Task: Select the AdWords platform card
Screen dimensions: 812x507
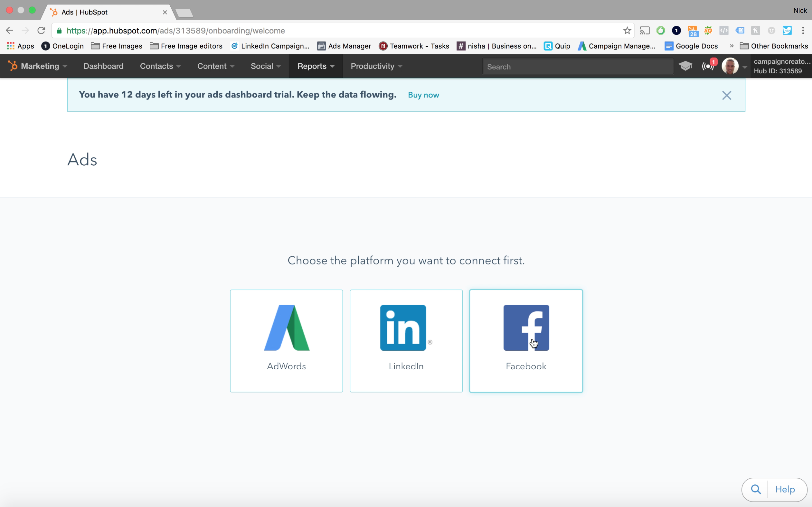Action: (286, 340)
